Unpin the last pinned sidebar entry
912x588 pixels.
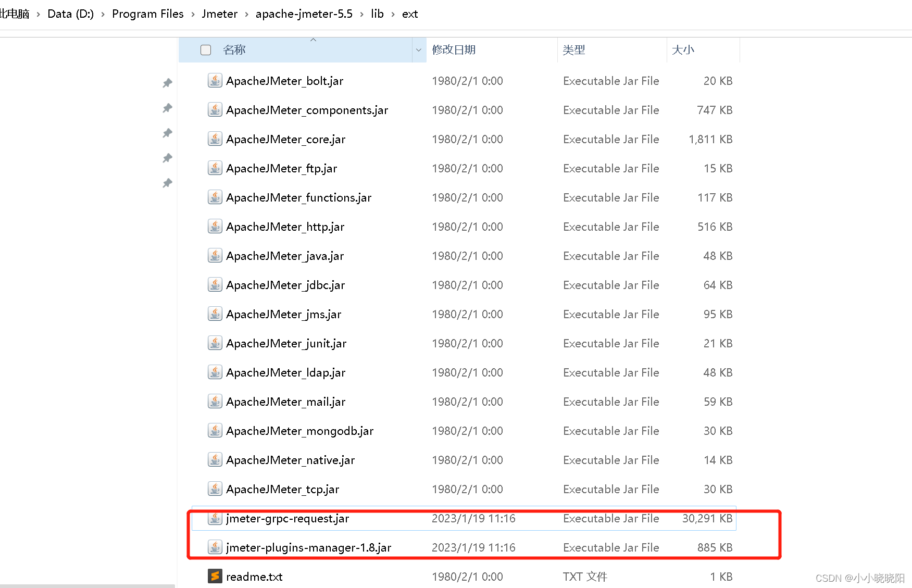click(x=167, y=183)
